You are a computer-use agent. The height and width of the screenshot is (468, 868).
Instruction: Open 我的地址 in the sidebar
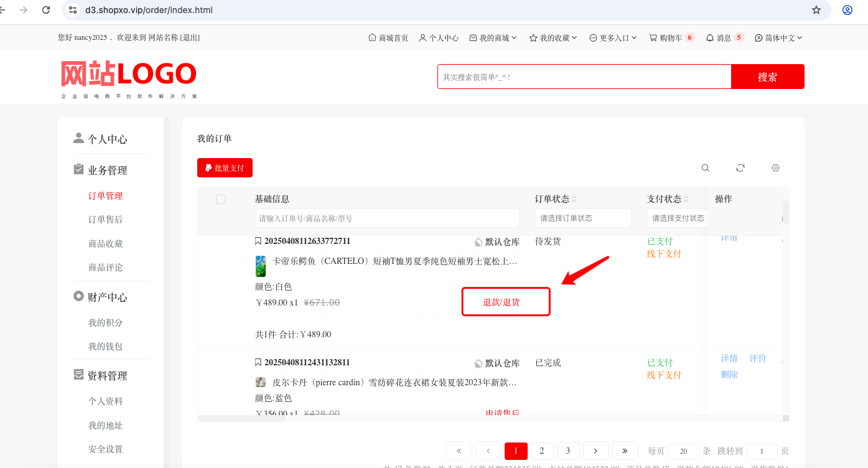(x=106, y=426)
